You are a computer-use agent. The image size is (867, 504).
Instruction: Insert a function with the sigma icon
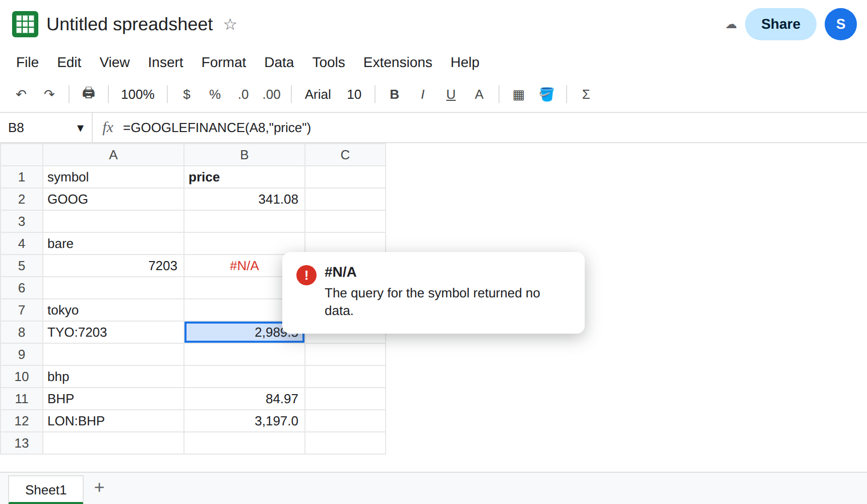[586, 94]
